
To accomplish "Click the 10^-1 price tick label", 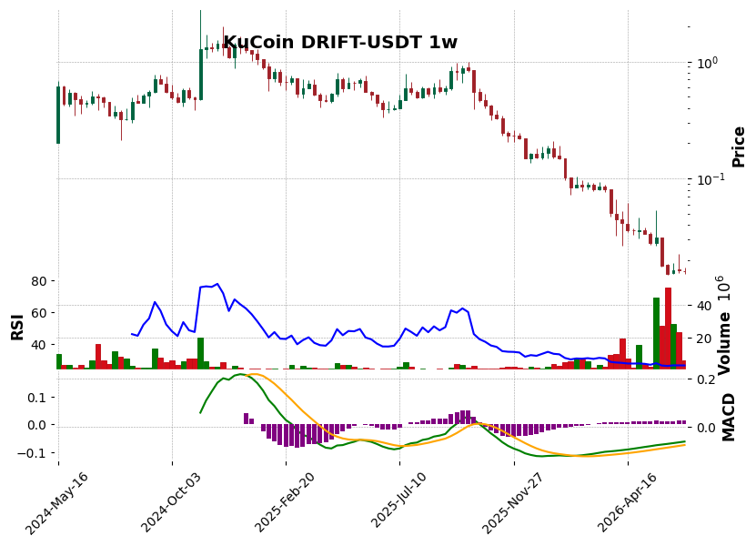I will [x=710, y=179].
